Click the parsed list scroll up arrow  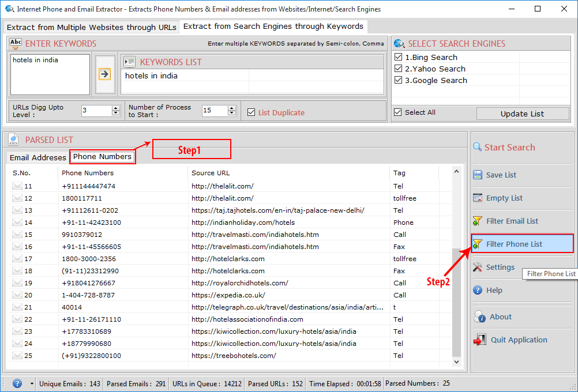456,171
